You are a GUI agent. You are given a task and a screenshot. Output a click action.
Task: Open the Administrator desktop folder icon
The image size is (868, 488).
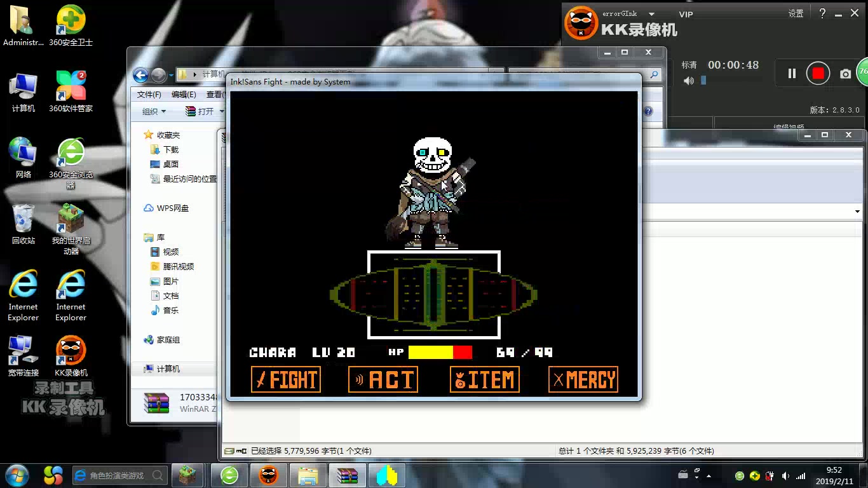[24, 27]
